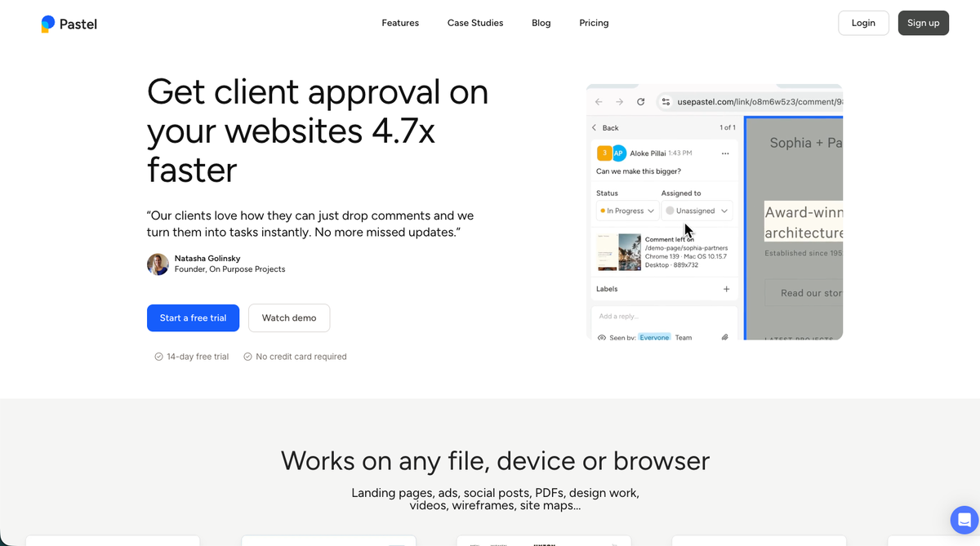Click the Read our story button in demo
This screenshot has width=980, height=546.
click(804, 293)
